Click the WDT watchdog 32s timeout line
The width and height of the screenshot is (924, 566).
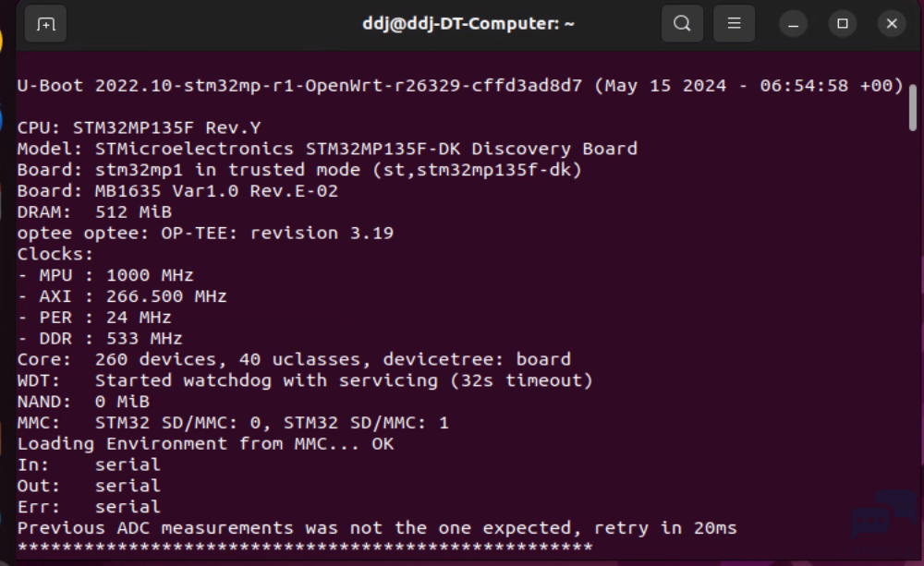point(305,381)
